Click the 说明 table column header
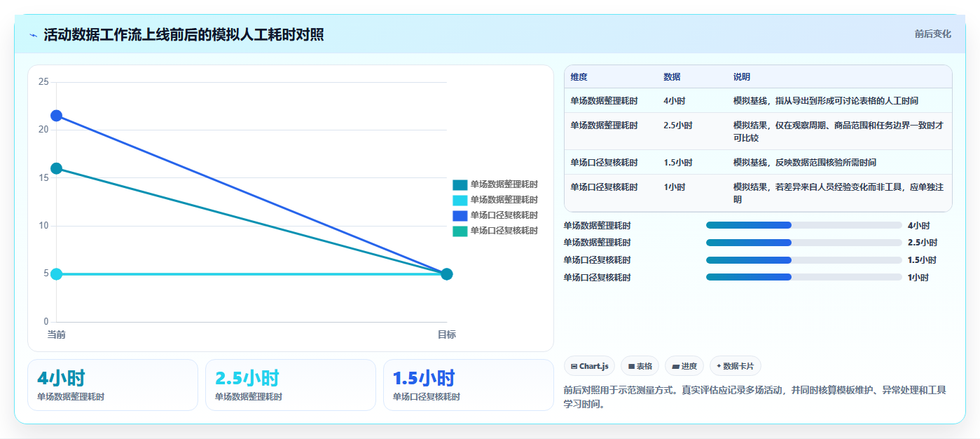Image resolution: width=980 pixels, height=439 pixels. pos(742,76)
